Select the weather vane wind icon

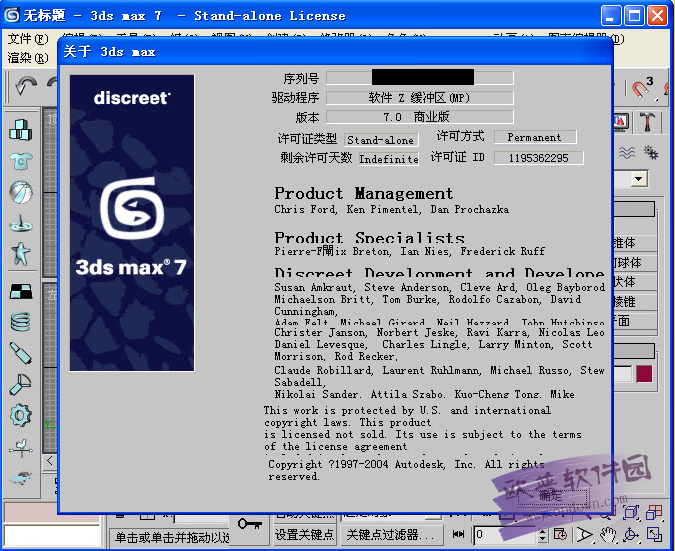21,448
